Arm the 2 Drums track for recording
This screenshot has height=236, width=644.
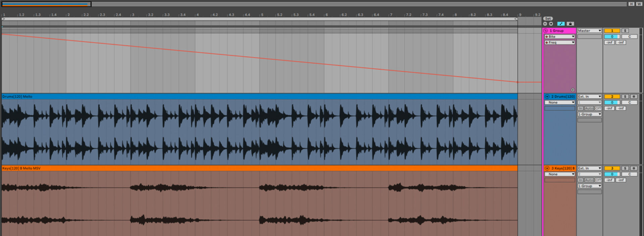click(x=634, y=97)
